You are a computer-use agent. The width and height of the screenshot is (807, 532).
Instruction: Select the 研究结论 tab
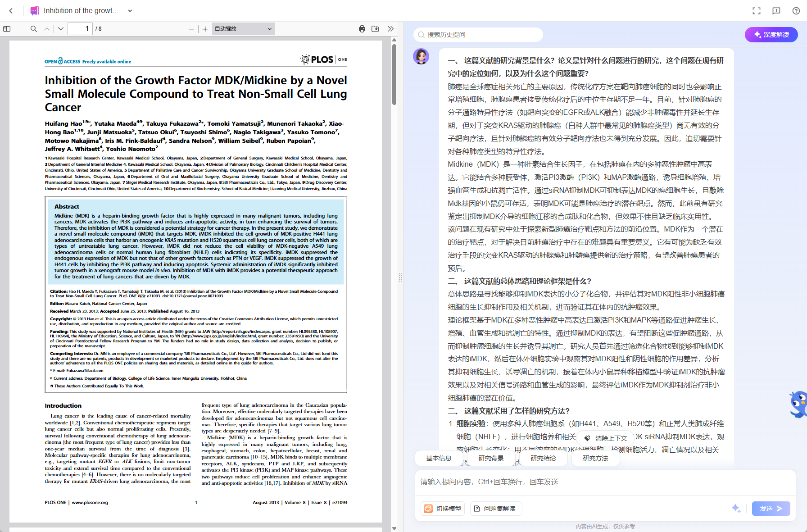point(543,458)
